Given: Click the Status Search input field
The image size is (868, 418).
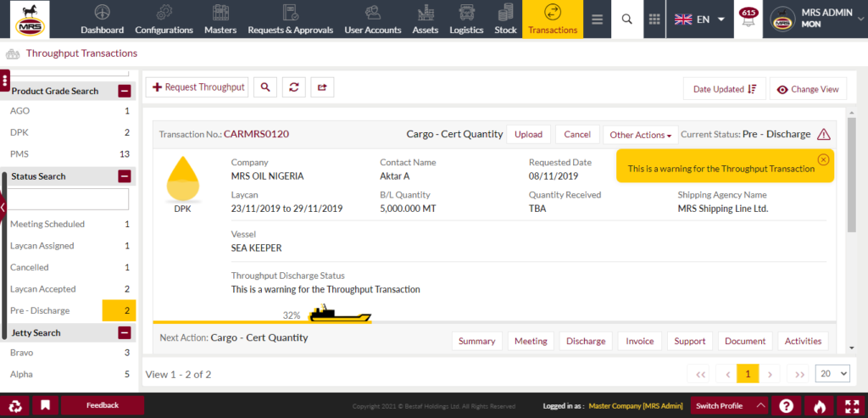Looking at the screenshot, I should 69,199.
